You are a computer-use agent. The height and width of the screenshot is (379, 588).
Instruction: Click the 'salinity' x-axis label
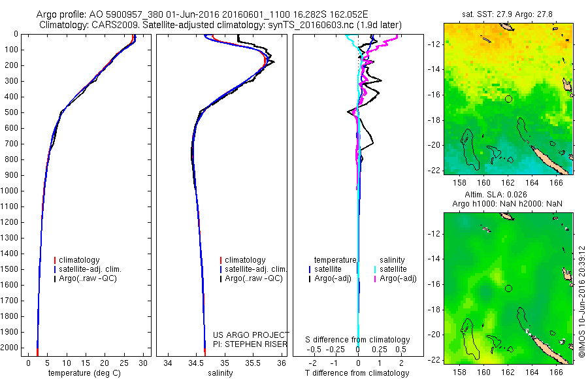pos(220,373)
